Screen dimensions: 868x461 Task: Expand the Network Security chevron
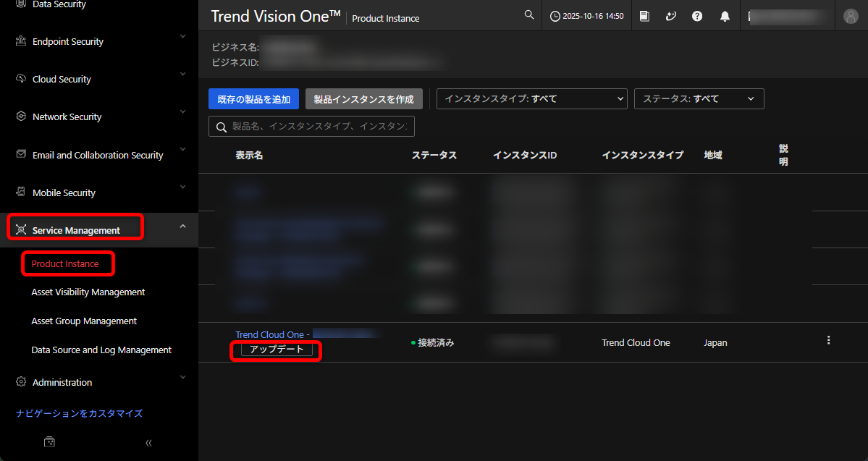[x=182, y=111]
